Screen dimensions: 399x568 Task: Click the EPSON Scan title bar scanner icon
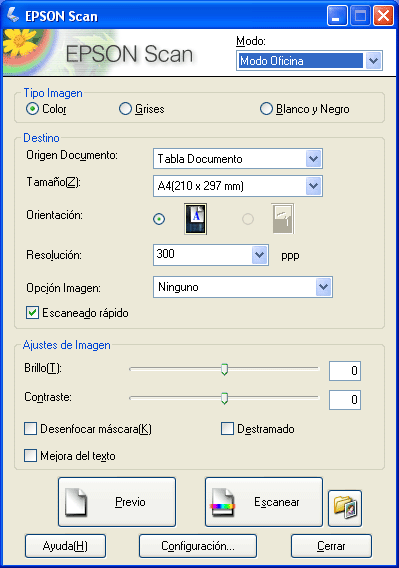13,16
